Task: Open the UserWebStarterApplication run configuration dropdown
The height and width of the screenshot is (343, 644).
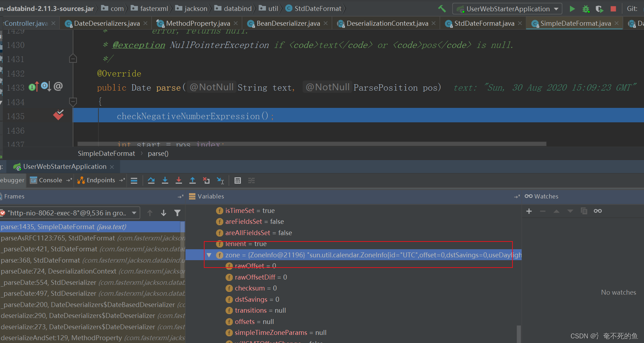Action: (508, 9)
